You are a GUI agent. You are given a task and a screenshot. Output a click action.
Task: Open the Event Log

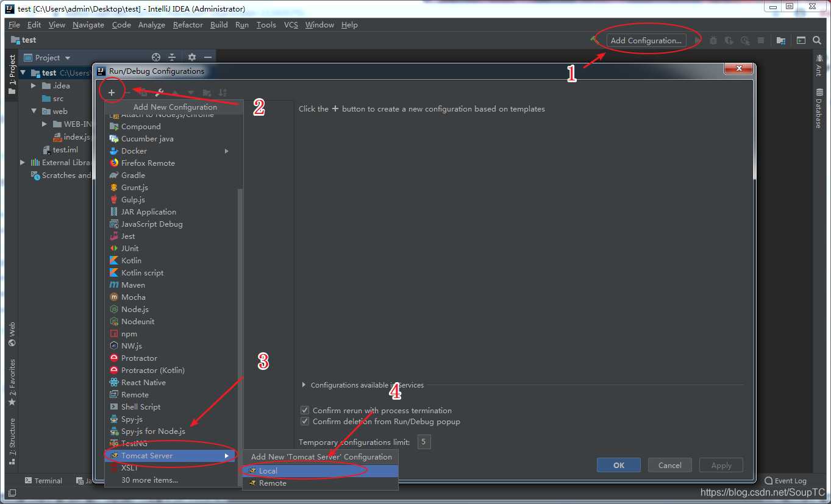click(x=786, y=481)
